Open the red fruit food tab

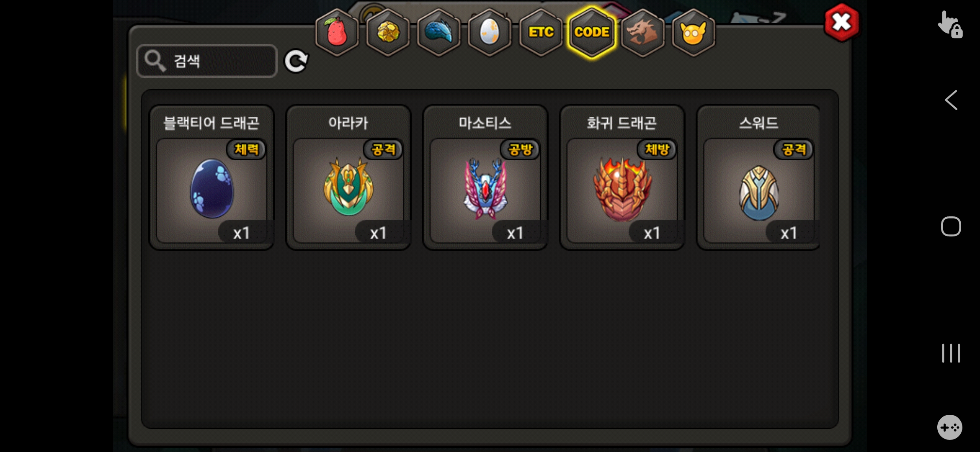point(337,32)
